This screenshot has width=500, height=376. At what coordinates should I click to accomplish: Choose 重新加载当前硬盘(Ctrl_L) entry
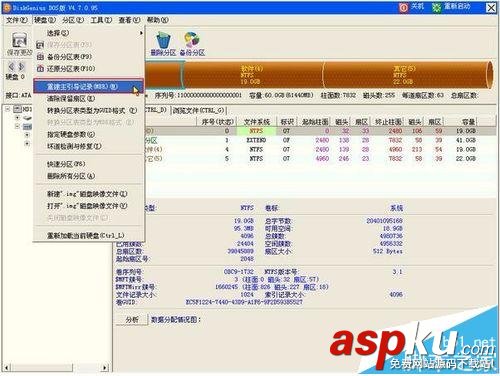(89, 235)
